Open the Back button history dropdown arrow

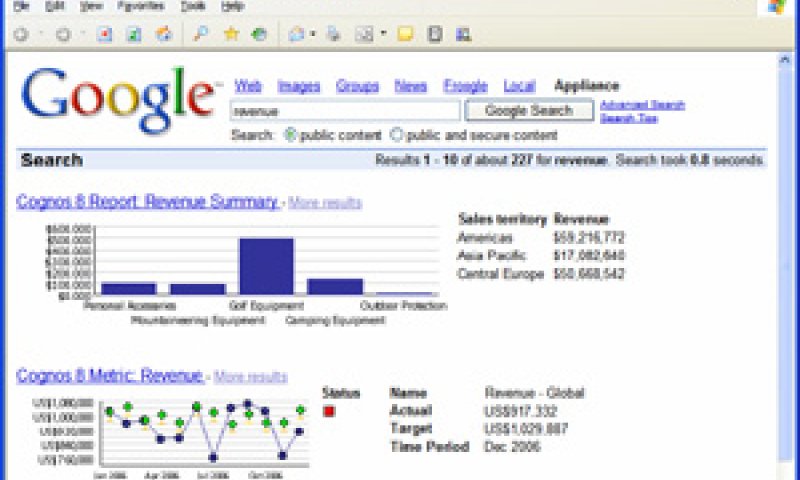[x=41, y=34]
